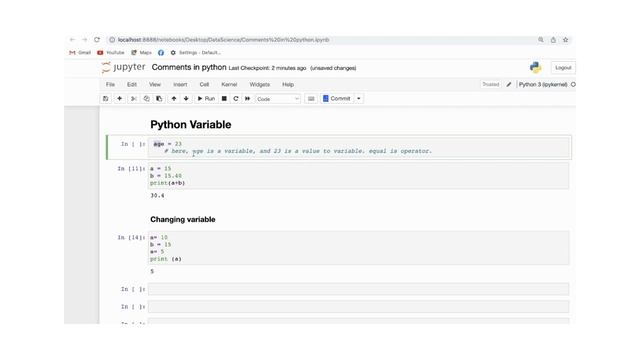Click the second empty code cell

coord(358,307)
